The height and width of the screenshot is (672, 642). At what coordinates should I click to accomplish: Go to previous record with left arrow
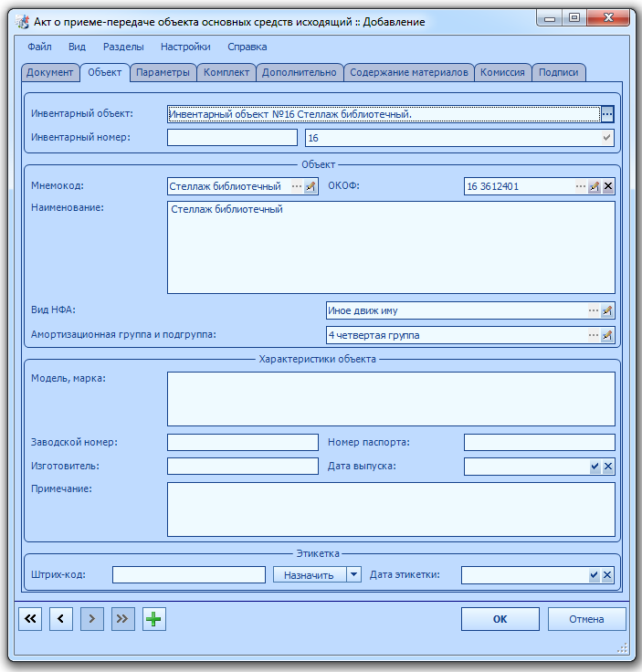click(61, 619)
